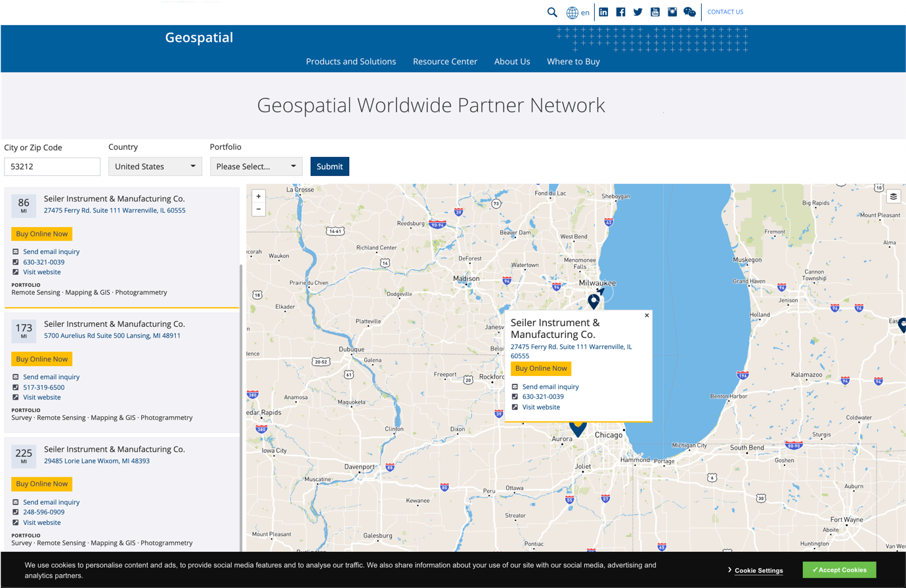Switch language via 'en' label

pos(585,12)
